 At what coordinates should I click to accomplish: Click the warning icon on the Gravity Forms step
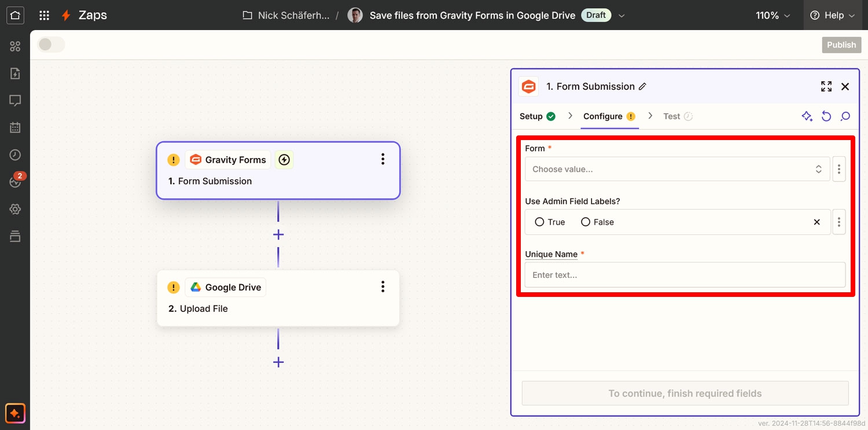pos(174,160)
